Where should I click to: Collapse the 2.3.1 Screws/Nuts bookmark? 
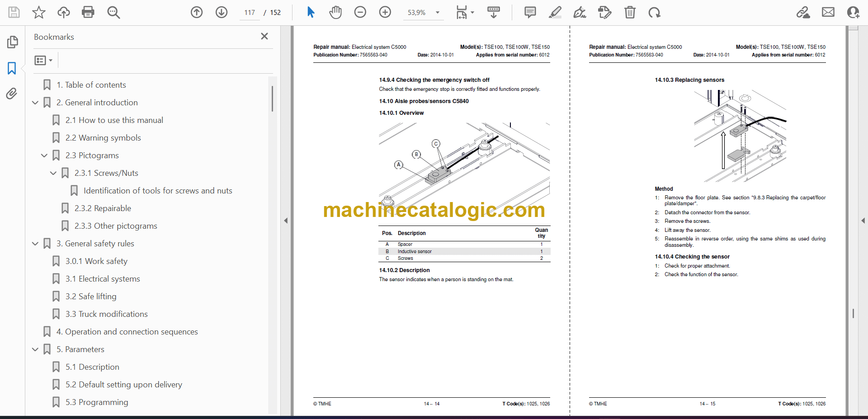point(53,173)
